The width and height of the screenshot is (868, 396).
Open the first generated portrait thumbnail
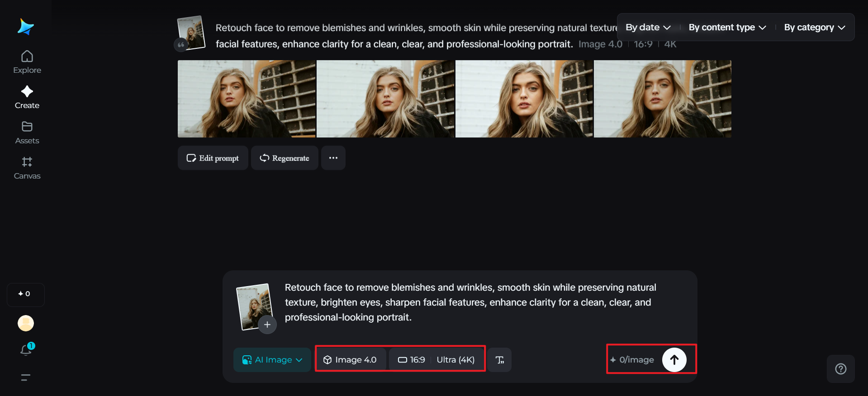pos(247,99)
